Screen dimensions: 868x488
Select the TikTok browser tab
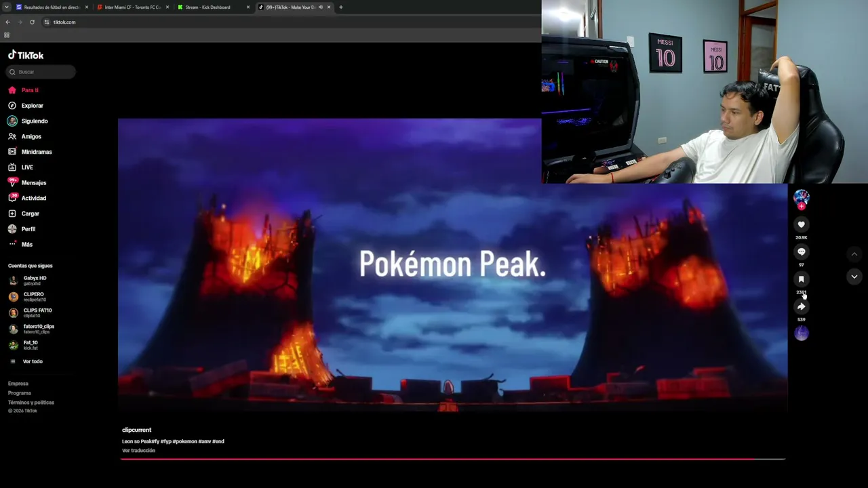tap(292, 7)
